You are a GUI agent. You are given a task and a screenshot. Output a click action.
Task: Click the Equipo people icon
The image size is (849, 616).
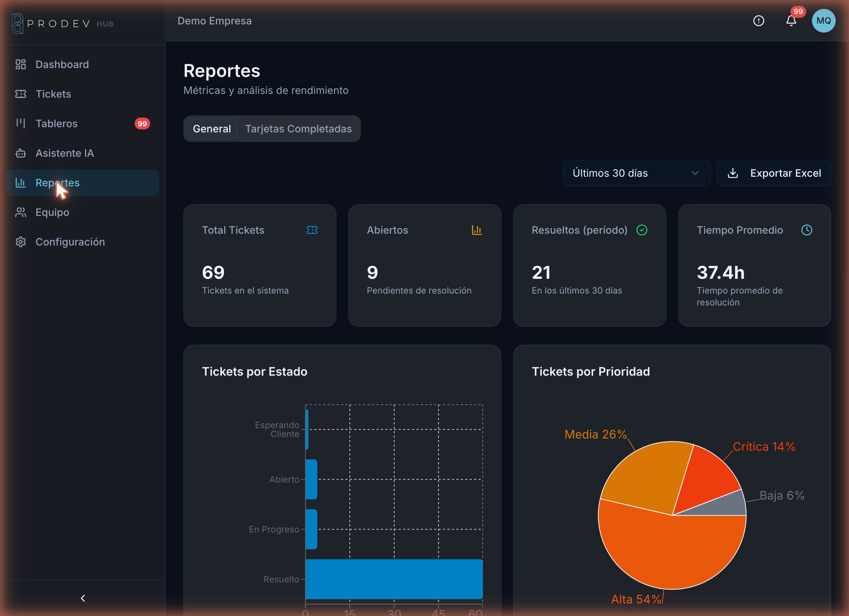[21, 212]
